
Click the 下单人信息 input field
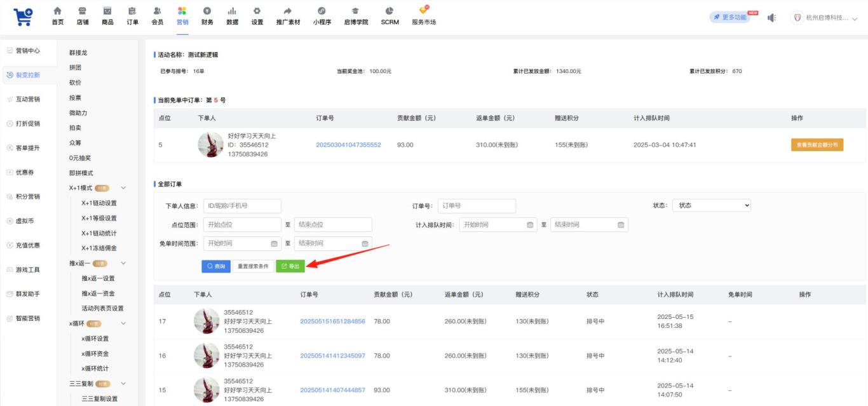(x=242, y=206)
